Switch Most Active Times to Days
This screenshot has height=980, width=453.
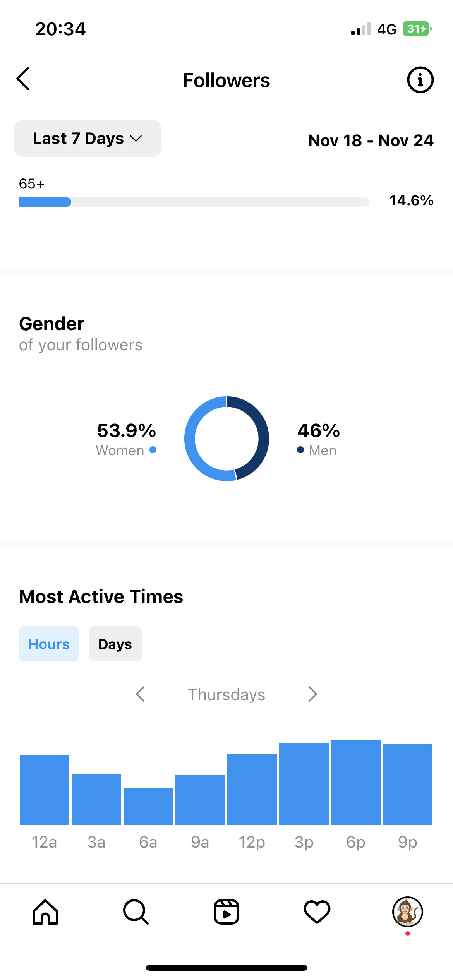coord(115,644)
